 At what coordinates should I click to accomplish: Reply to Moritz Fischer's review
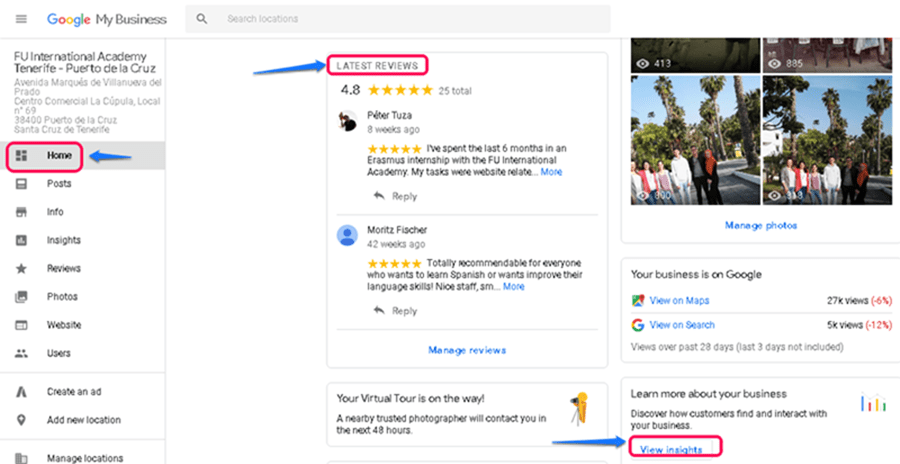[x=395, y=311]
